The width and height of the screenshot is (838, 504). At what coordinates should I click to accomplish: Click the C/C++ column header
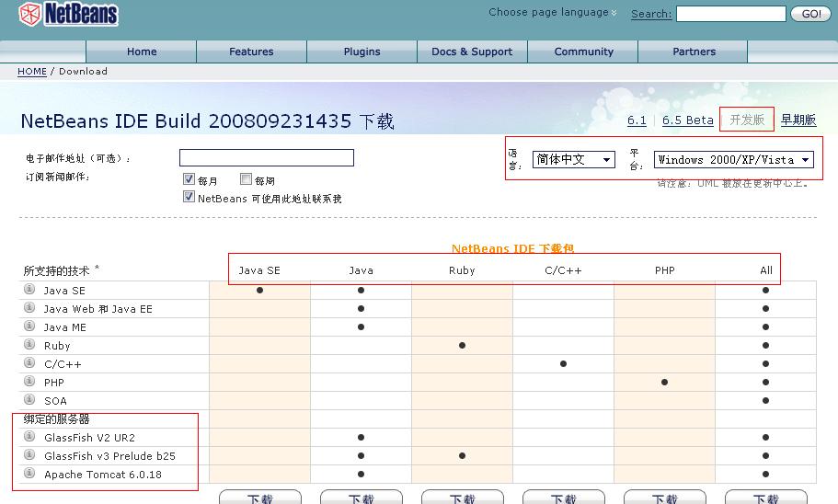coord(563,270)
